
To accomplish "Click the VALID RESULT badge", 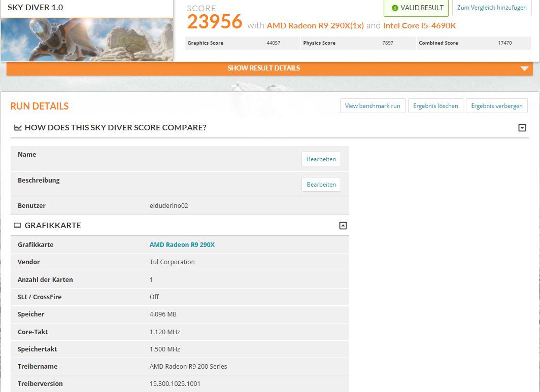I will [416, 8].
